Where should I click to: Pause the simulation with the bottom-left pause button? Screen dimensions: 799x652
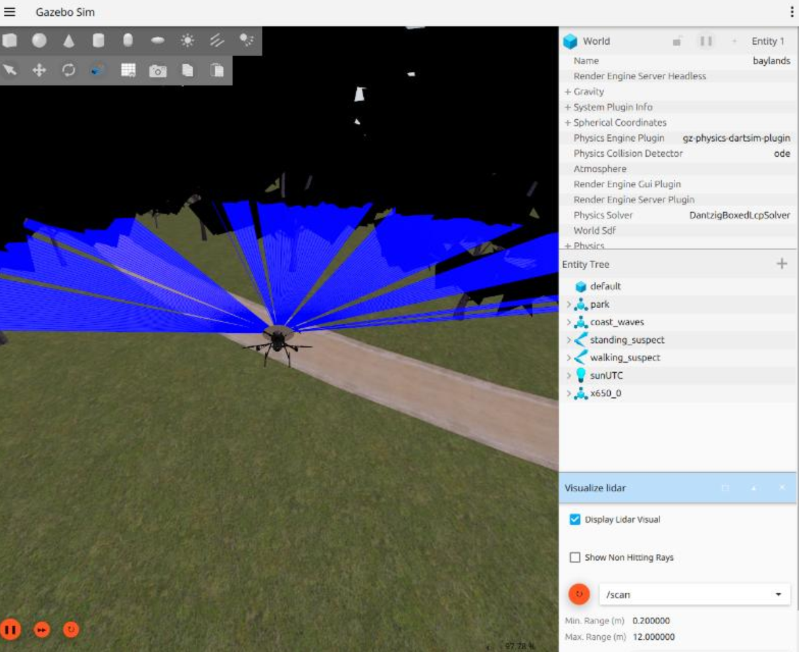tap(11, 630)
